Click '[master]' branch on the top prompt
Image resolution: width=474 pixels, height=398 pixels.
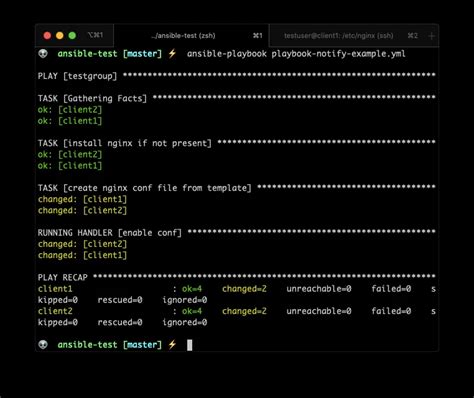point(142,54)
